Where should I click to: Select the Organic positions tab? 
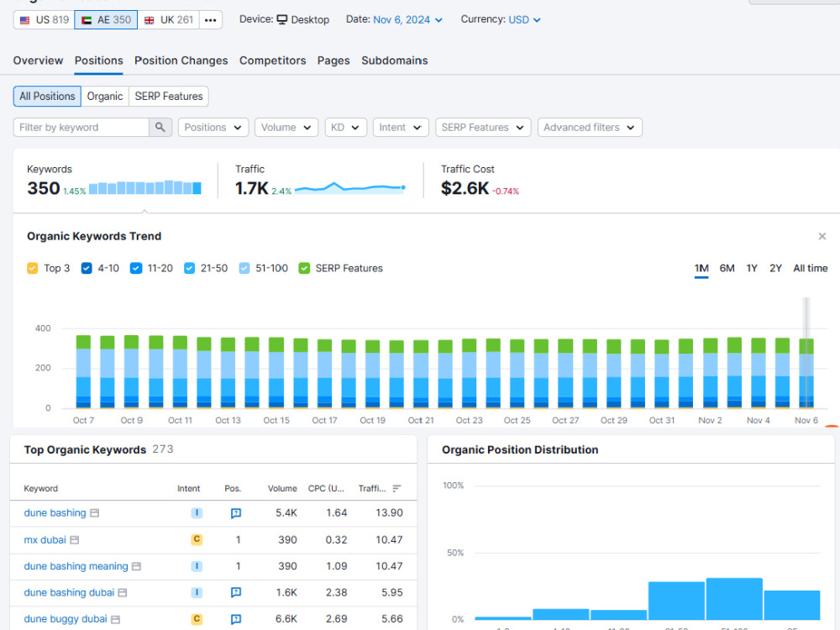pyautogui.click(x=105, y=97)
